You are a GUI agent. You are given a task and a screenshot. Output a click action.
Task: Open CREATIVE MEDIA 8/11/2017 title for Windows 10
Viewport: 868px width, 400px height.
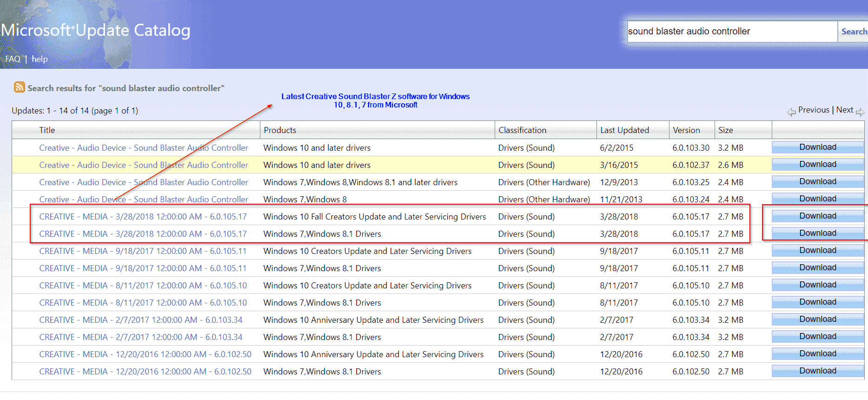pos(143,286)
